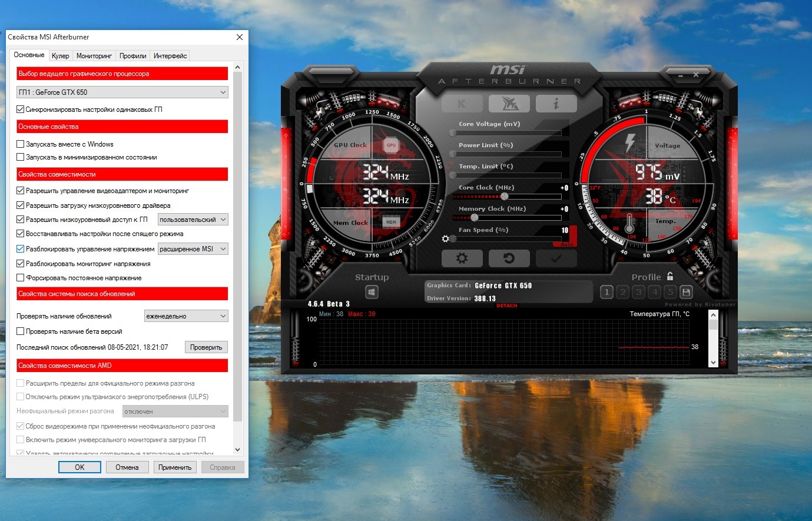Viewport: 812px width, 521px height.
Task: Click the Memory Clock (MHz) slider handle
Action: point(475,217)
